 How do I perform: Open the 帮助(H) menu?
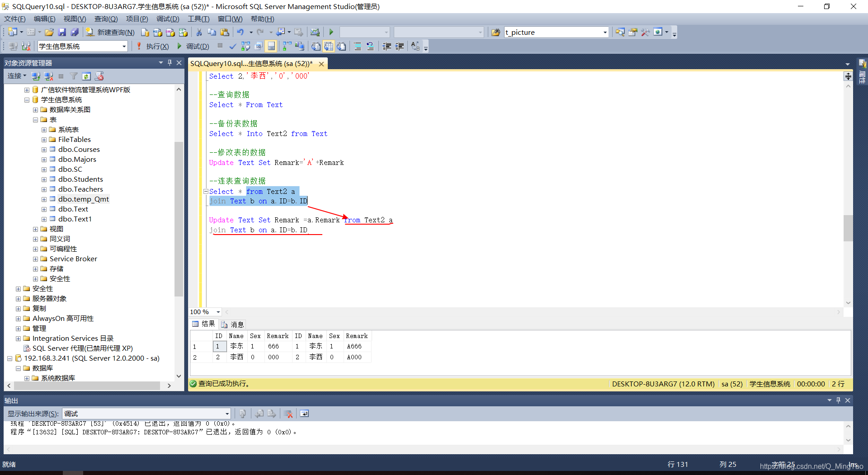(262, 19)
